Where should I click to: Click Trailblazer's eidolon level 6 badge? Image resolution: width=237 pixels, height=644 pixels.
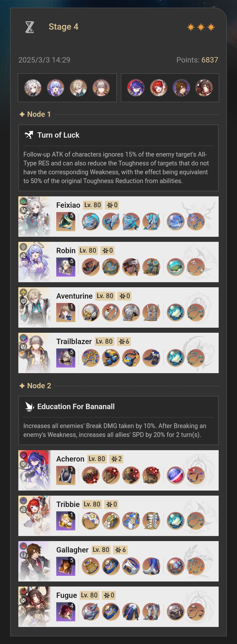124,342
